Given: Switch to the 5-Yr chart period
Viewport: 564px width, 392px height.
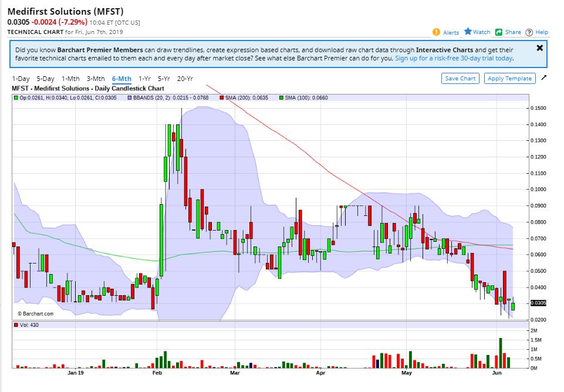Looking at the screenshot, I should (164, 79).
